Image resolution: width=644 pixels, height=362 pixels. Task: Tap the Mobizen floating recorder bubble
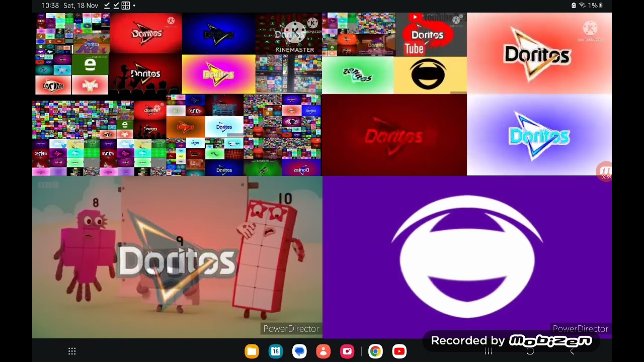tap(604, 171)
